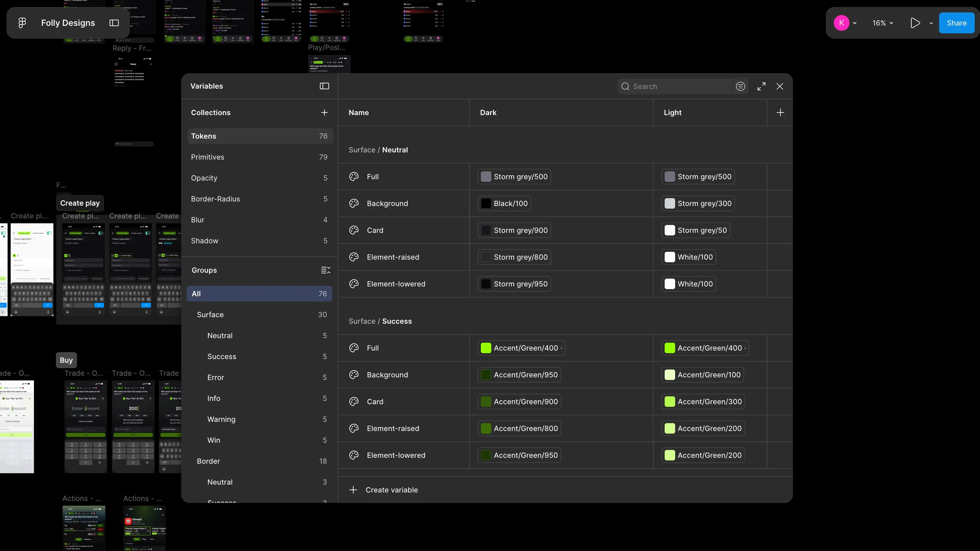Viewport: 980px width, 551px height.
Task: Click color icon for Success Element-raised
Action: pyautogui.click(x=354, y=429)
